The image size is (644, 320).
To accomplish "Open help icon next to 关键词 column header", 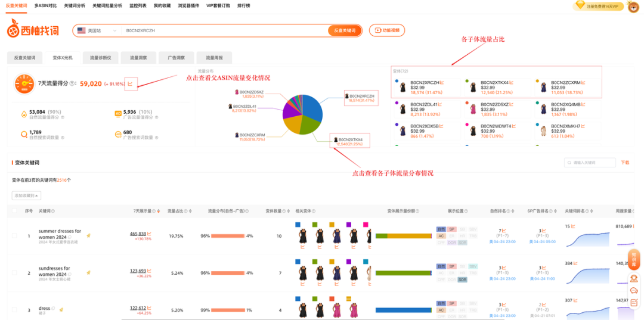I will point(53,211).
